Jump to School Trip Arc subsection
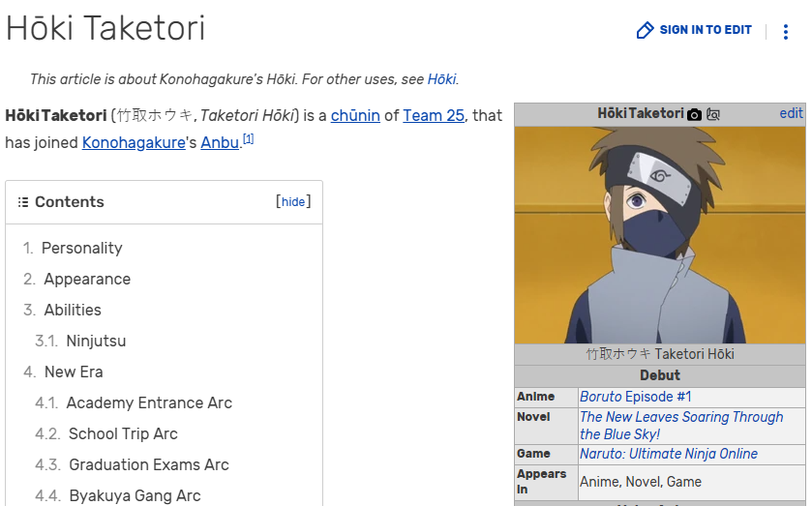 coord(123,434)
